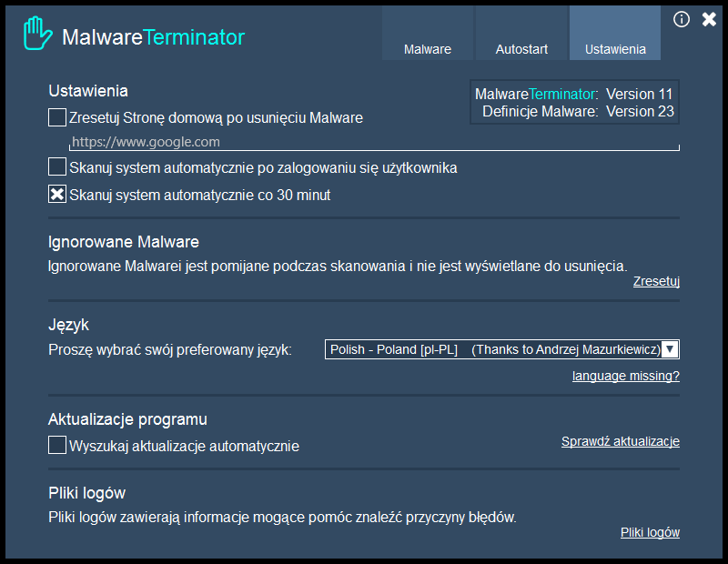Open the Pliki logów link
Viewport: 728px width, 564px height.
point(650,532)
